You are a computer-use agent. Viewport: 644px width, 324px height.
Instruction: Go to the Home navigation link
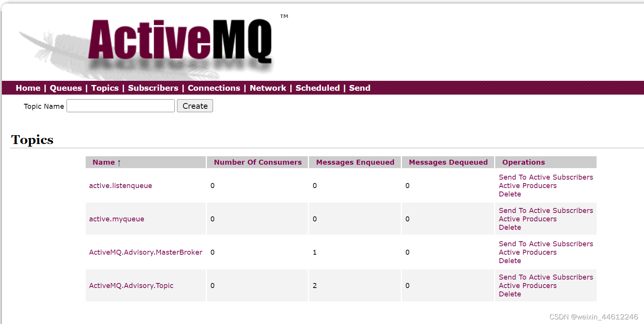point(28,88)
